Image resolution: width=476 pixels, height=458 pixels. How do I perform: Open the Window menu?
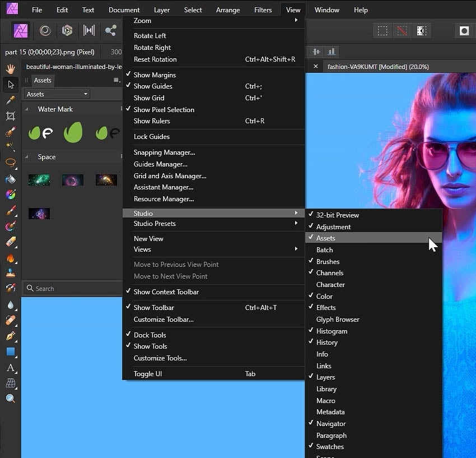tap(326, 10)
